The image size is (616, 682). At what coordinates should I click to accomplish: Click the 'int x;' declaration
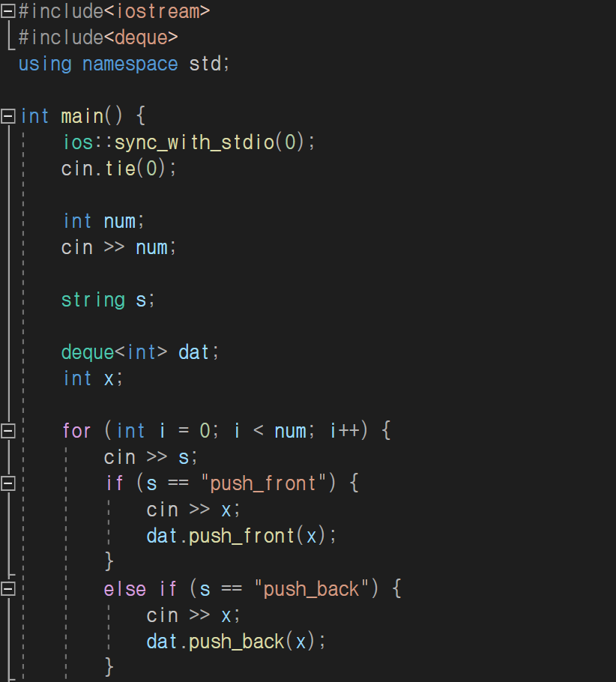pos(93,378)
